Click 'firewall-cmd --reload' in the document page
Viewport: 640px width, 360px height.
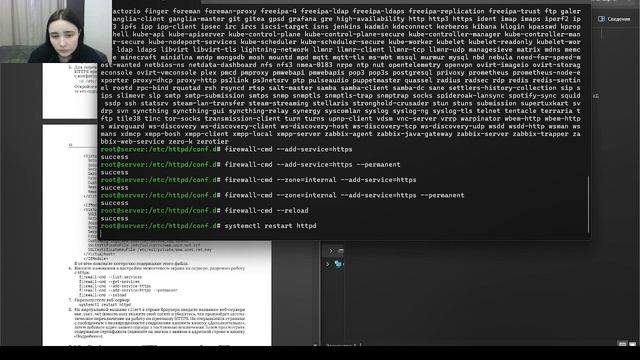pos(102,295)
